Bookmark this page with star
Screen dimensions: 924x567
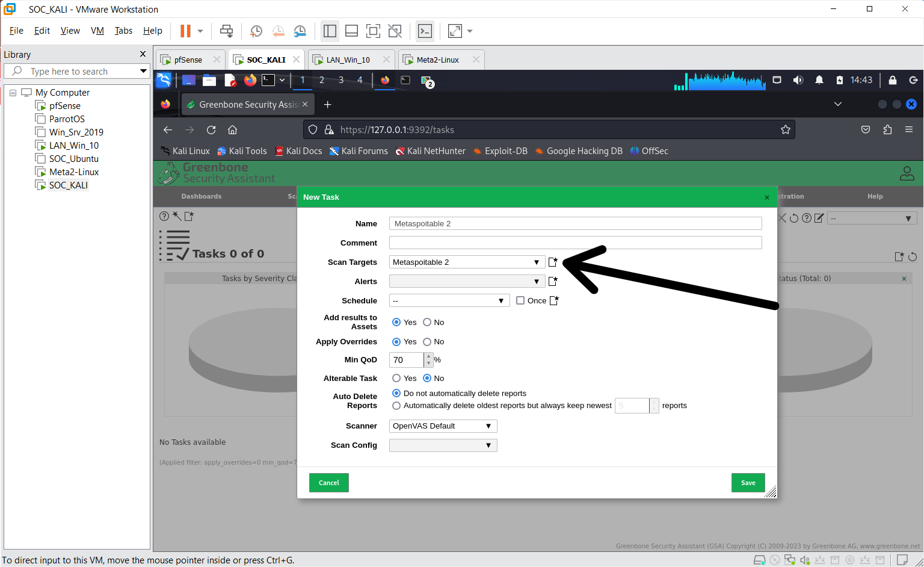tap(785, 129)
